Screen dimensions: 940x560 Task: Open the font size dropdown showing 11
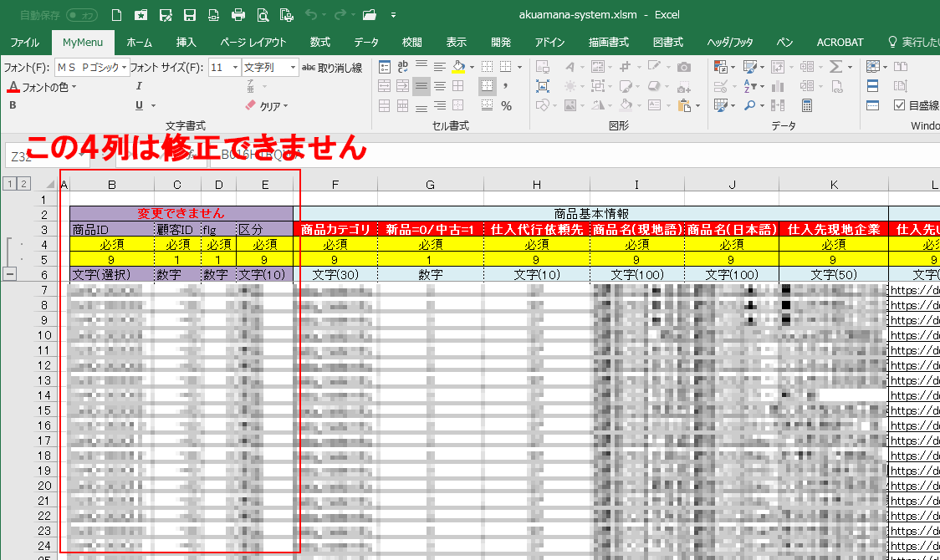[224, 68]
